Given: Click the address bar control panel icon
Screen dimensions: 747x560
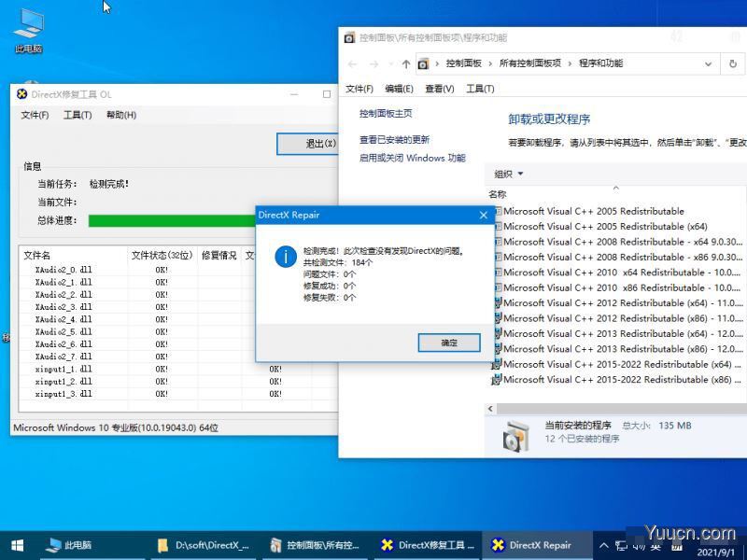Looking at the screenshot, I should click(x=423, y=63).
